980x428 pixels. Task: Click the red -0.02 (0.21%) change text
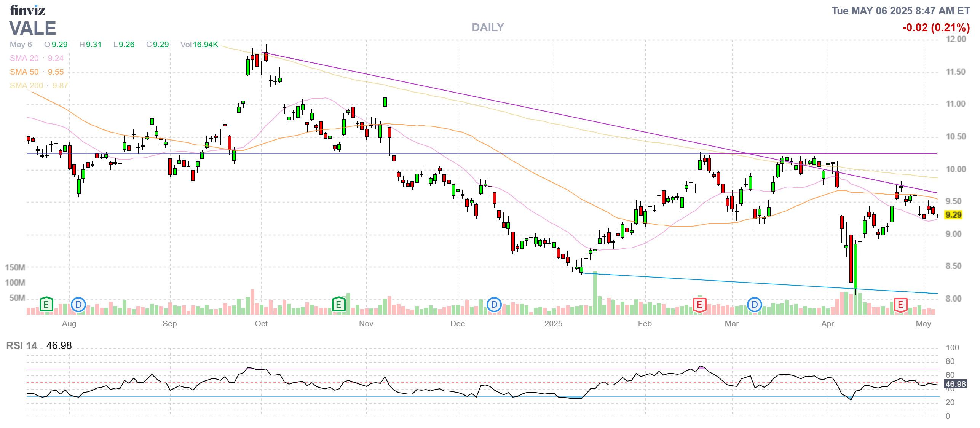pos(936,27)
